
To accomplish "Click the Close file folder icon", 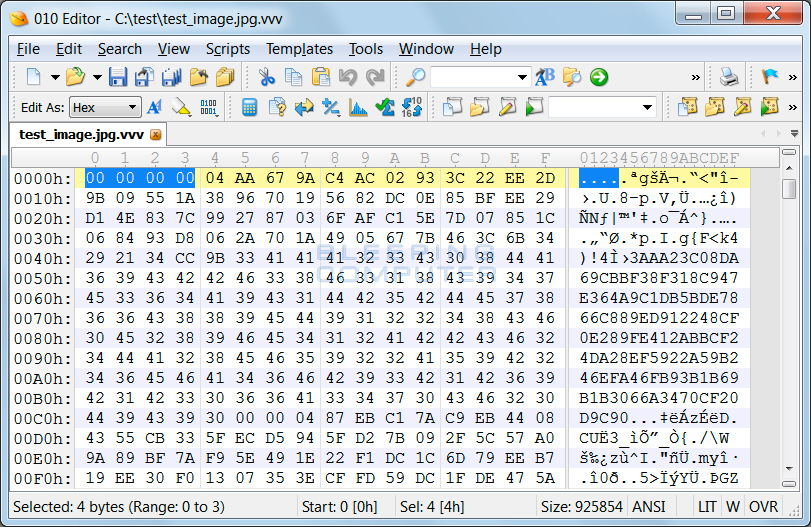I will [199, 77].
